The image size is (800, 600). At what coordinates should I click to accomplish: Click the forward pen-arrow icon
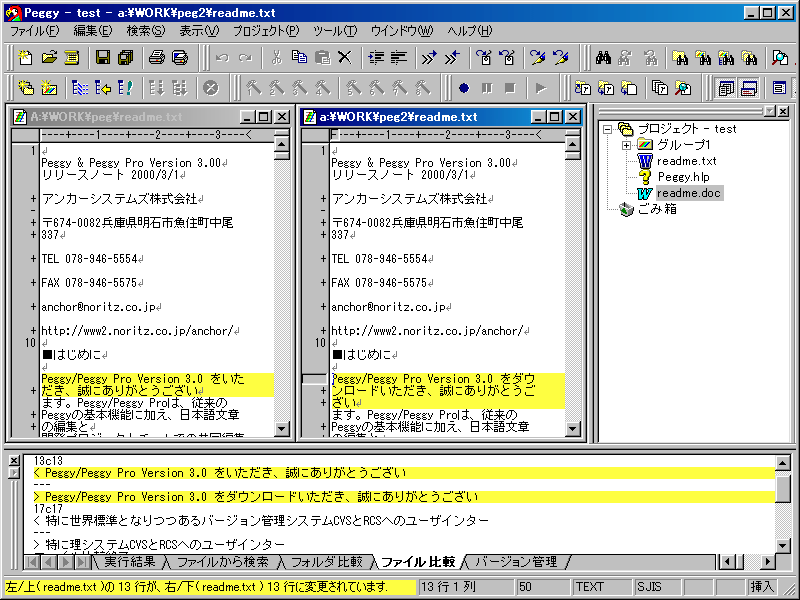click(538, 58)
